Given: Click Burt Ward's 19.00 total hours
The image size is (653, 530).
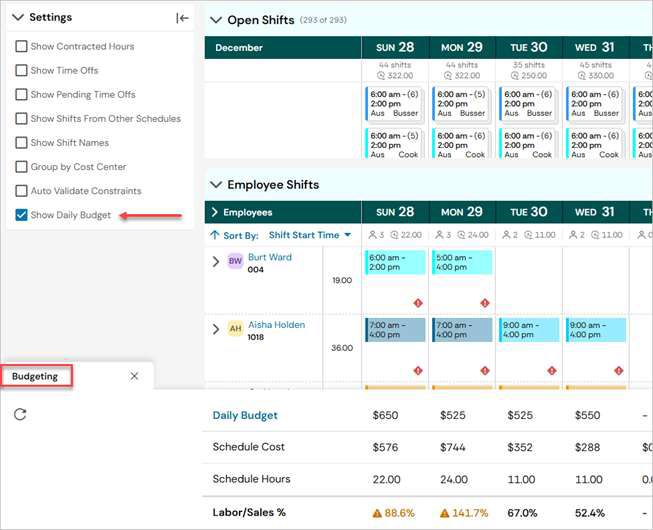Looking at the screenshot, I should click(x=342, y=280).
